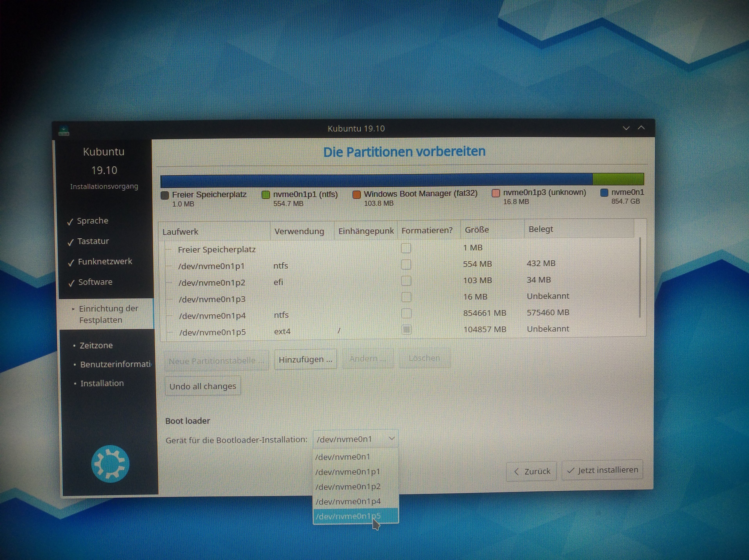The height and width of the screenshot is (560, 749).
Task: Click the back arrow on Zurück
Action: pyautogui.click(x=516, y=471)
